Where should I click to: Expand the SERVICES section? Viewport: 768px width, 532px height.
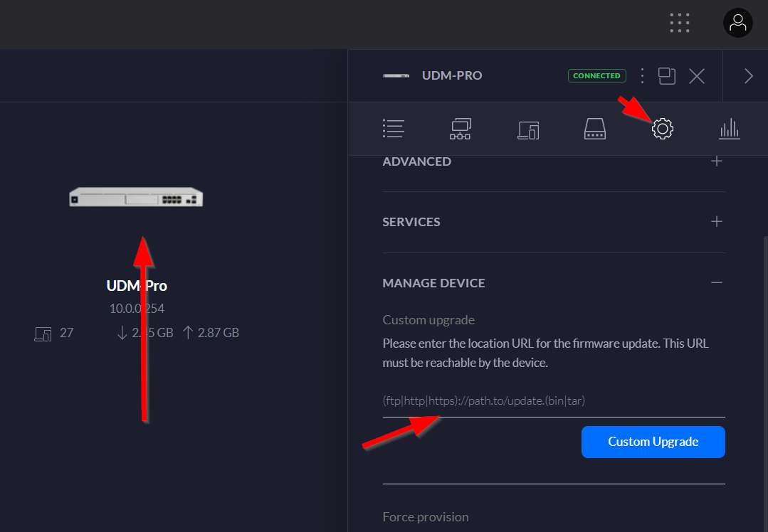716,222
